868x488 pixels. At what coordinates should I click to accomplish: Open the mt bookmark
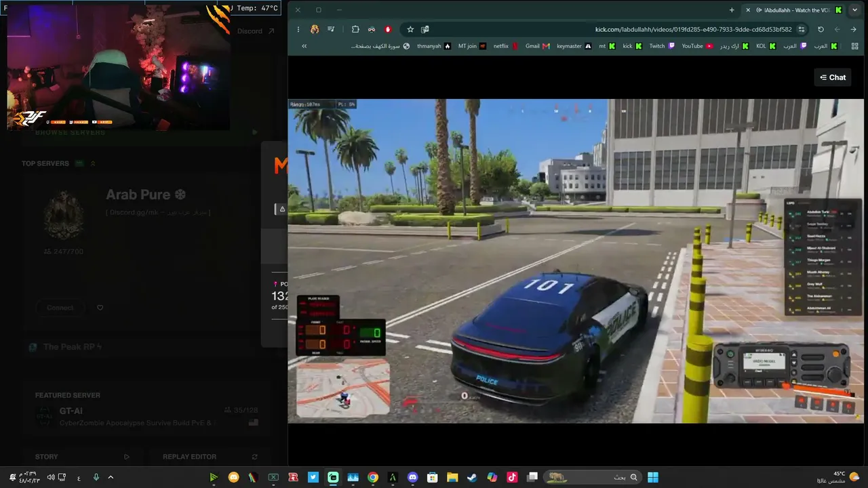pos(606,46)
